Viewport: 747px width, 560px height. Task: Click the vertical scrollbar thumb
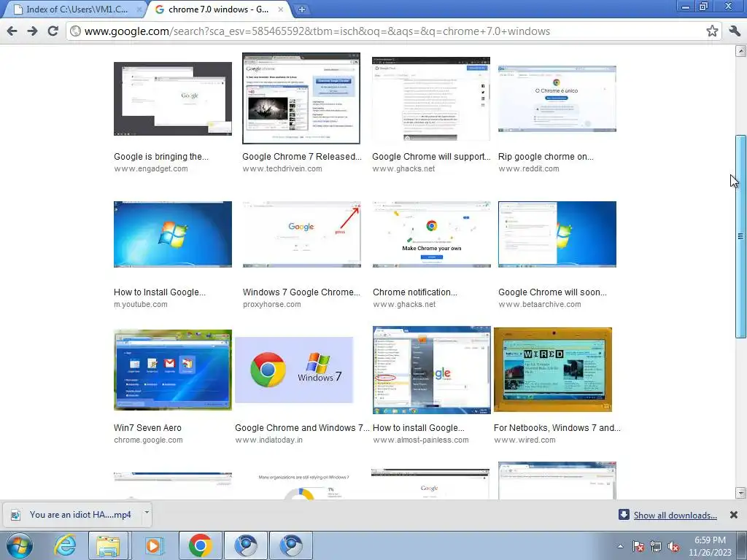pyautogui.click(x=740, y=237)
